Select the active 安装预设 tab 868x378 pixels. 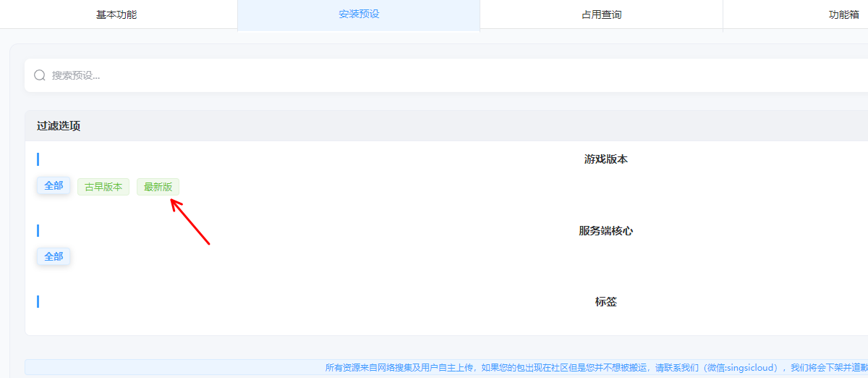359,14
